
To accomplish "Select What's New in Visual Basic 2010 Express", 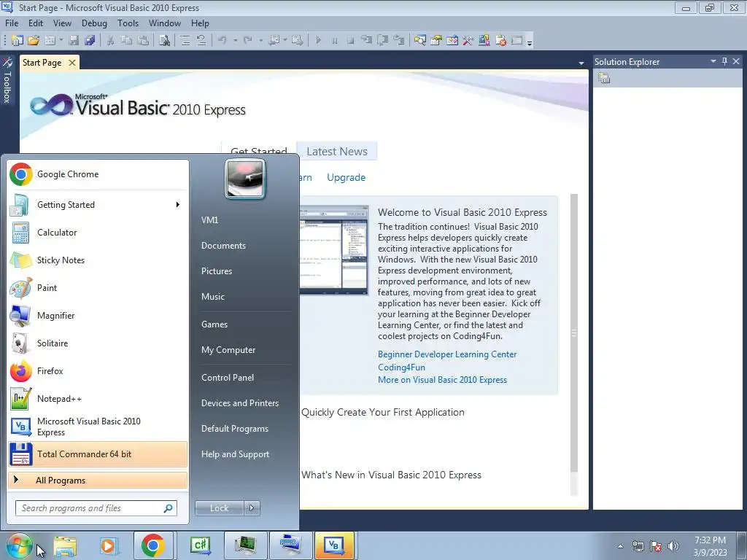I will [391, 475].
